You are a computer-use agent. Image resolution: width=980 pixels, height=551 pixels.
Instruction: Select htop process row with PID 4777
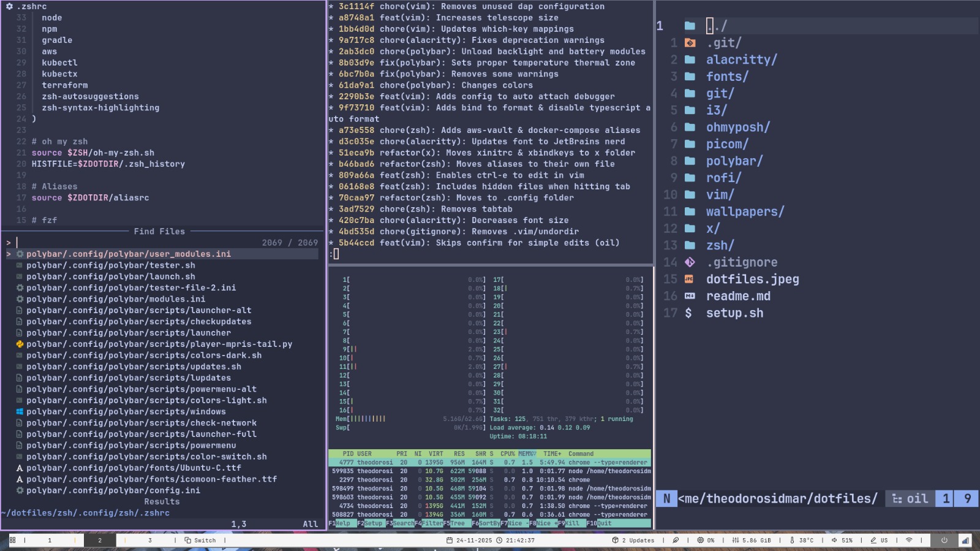[489, 462]
